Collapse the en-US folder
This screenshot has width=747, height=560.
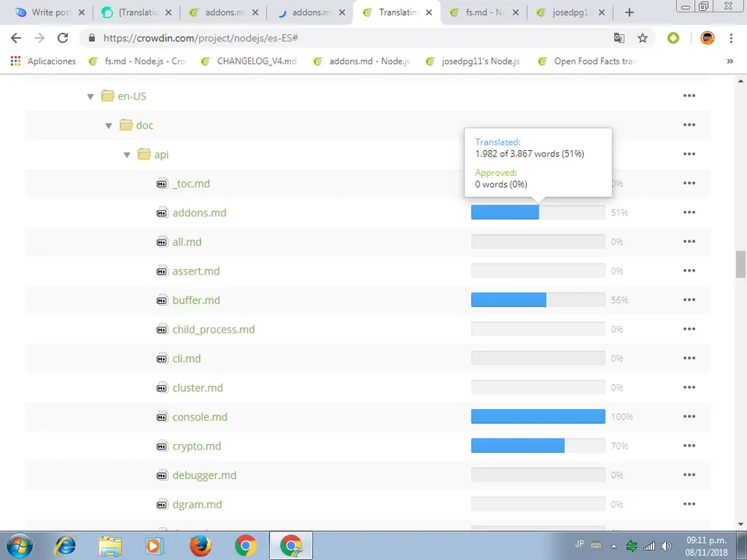coord(90,96)
